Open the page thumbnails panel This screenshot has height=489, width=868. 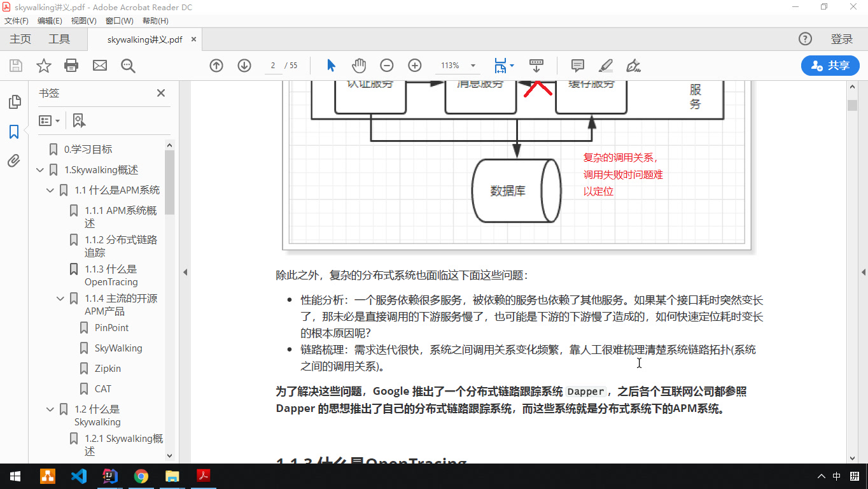[14, 102]
